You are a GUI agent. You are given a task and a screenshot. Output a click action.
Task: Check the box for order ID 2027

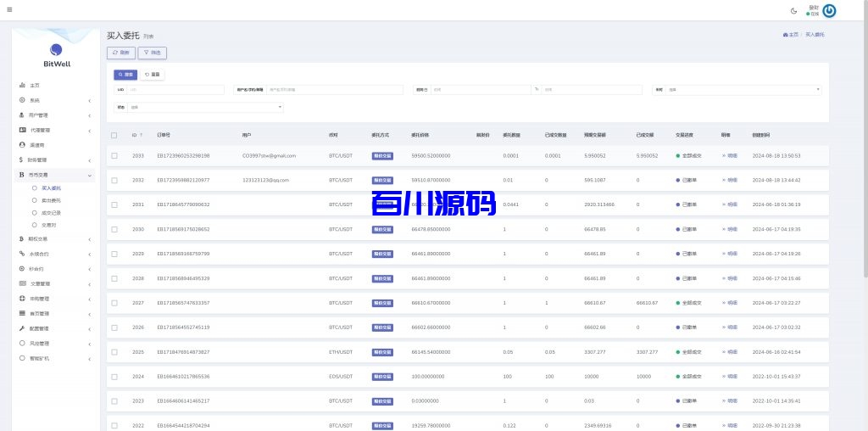[114, 303]
